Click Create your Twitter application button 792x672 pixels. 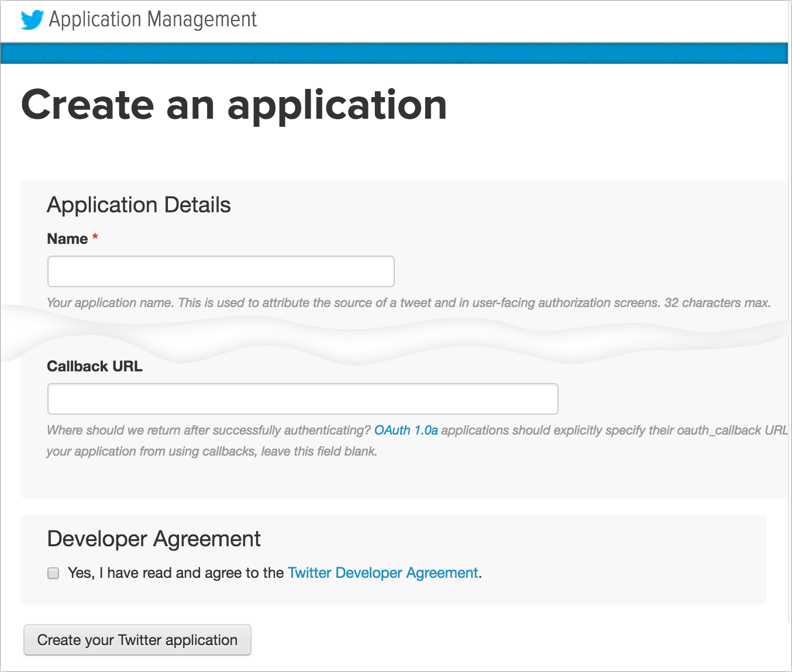click(137, 640)
